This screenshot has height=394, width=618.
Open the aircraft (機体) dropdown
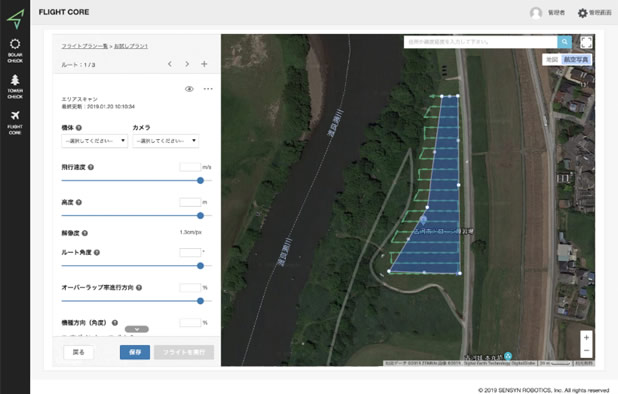[95, 141]
